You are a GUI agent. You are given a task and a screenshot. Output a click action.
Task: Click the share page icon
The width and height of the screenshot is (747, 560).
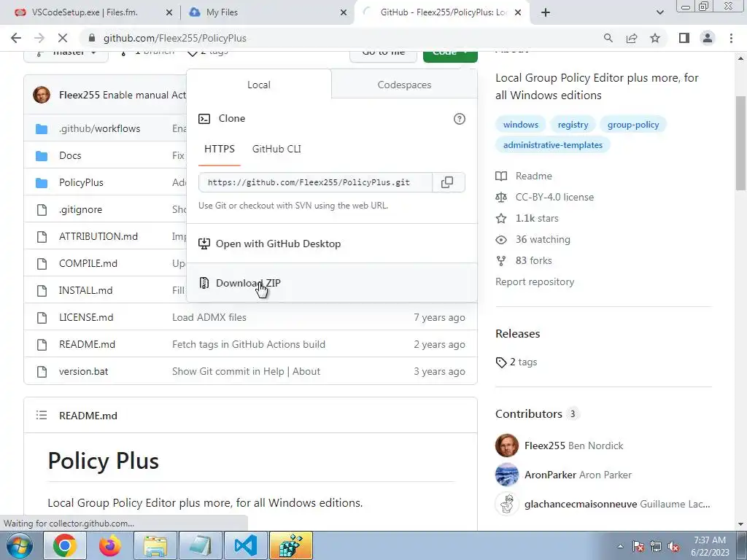632,38
